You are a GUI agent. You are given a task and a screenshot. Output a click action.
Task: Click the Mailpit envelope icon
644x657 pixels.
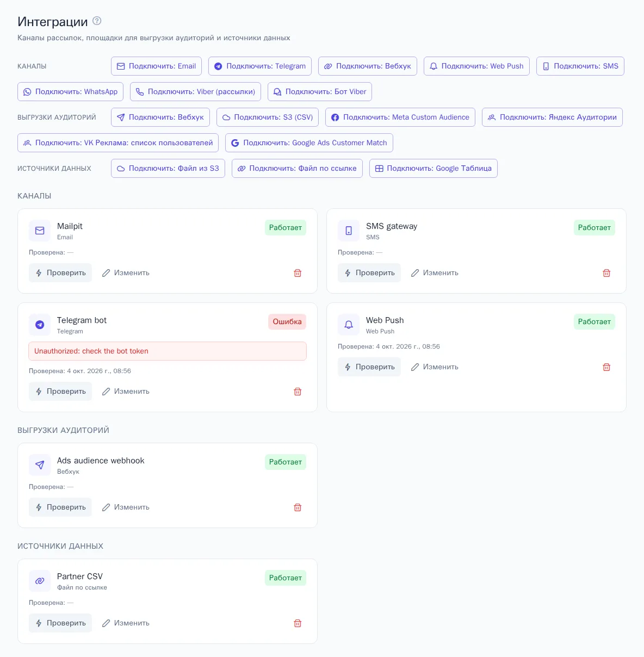[40, 231]
